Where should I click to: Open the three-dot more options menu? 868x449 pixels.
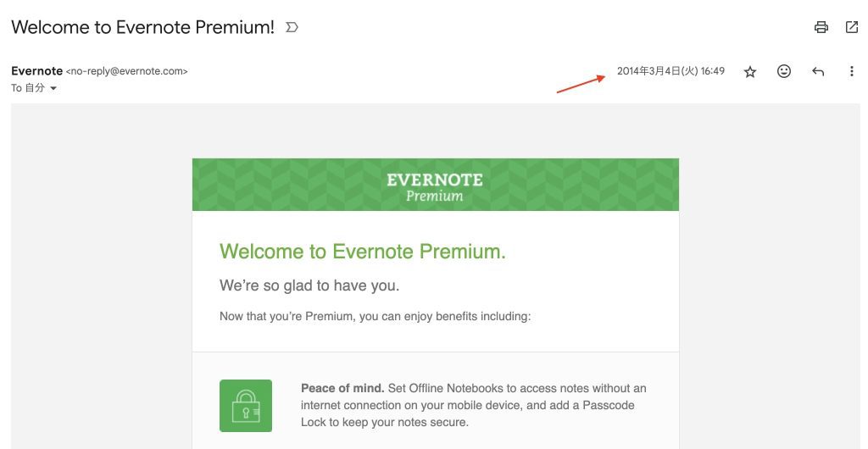coord(851,71)
